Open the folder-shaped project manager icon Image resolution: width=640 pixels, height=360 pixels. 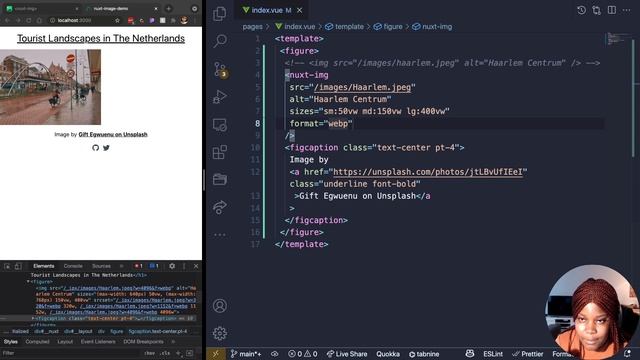220,179
